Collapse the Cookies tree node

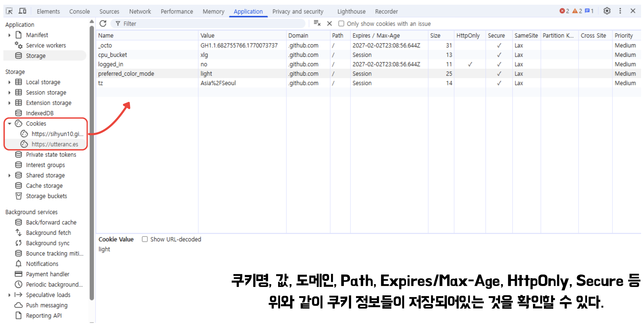tap(9, 123)
